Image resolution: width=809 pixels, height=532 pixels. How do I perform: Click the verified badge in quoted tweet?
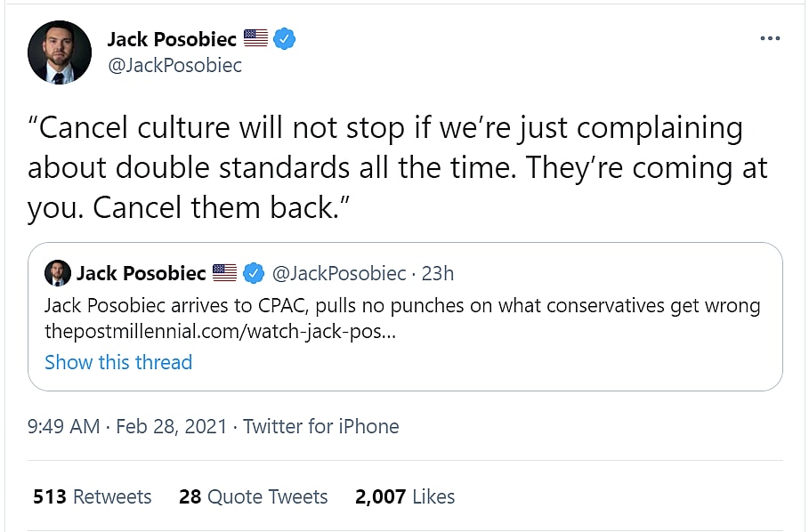tap(254, 273)
